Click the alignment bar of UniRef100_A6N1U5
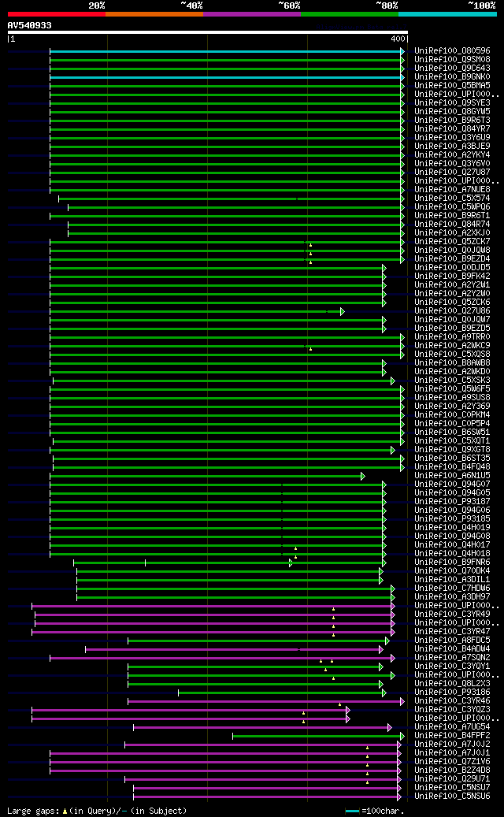 tap(207, 476)
